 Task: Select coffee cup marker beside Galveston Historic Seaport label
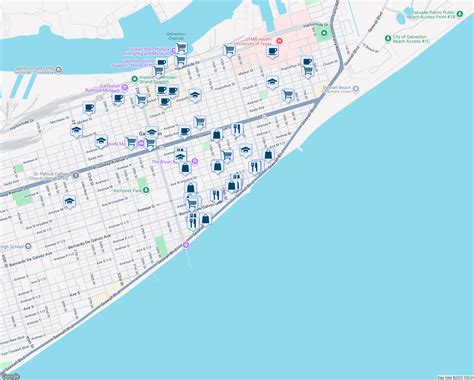(x=162, y=63)
